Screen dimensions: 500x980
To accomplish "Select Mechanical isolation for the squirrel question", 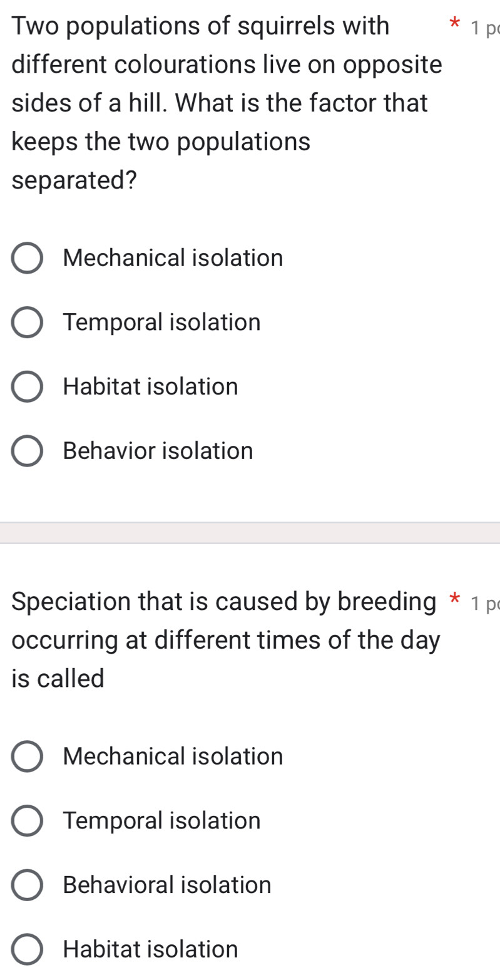I will point(28,258).
